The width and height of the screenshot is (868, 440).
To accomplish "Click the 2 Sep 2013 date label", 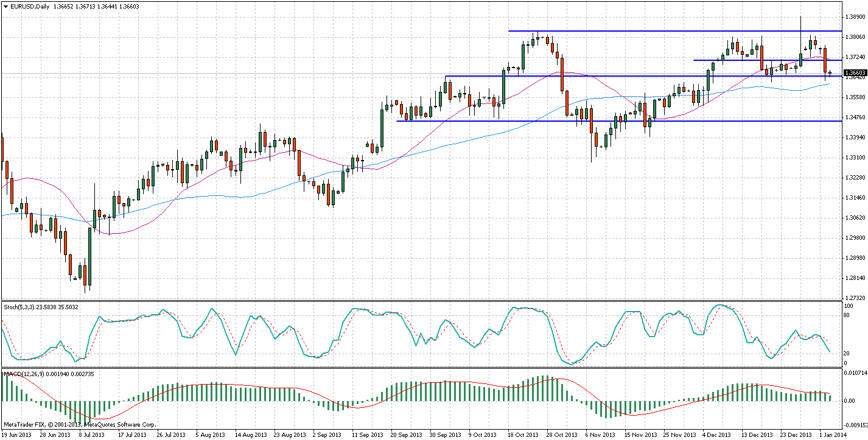I will 327,435.
